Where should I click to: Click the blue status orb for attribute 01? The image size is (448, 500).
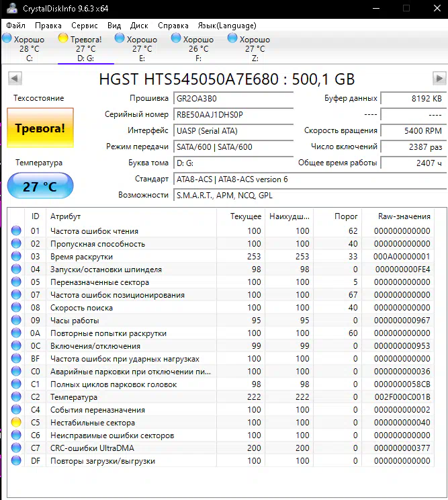click(17, 231)
